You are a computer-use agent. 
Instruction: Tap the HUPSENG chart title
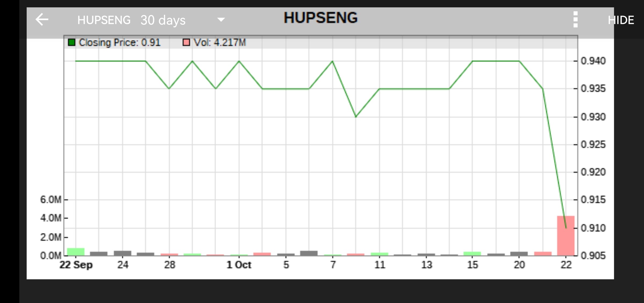tap(321, 18)
